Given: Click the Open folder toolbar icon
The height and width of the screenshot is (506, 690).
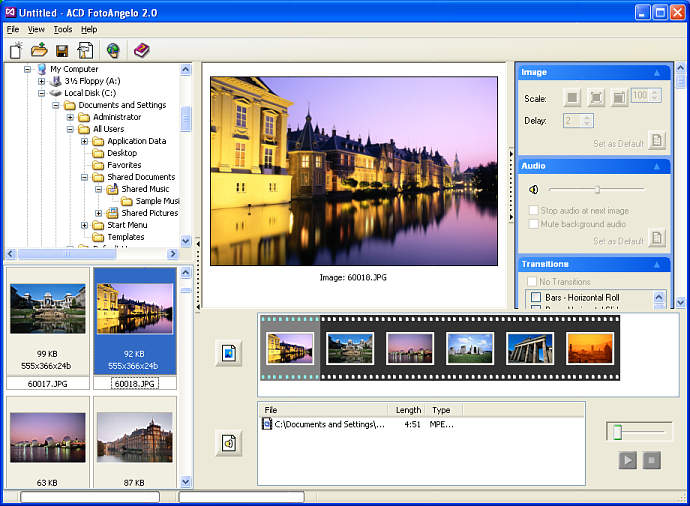Looking at the screenshot, I should pyautogui.click(x=39, y=50).
